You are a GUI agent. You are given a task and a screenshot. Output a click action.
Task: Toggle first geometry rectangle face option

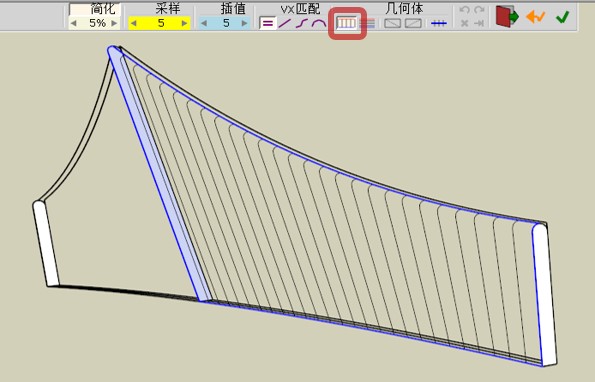(x=392, y=24)
